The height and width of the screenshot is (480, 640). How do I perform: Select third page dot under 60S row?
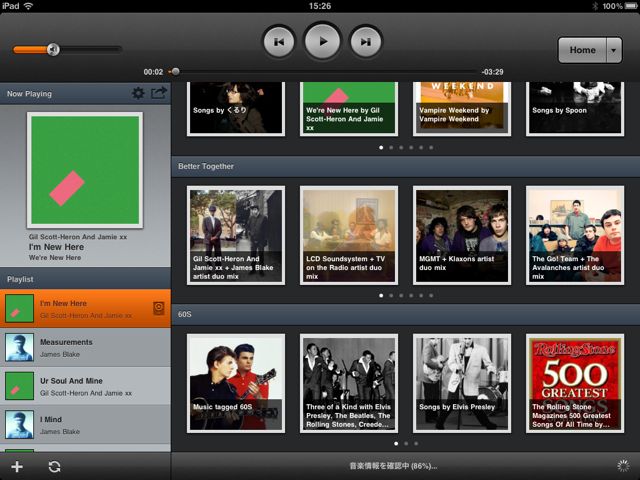click(x=416, y=444)
